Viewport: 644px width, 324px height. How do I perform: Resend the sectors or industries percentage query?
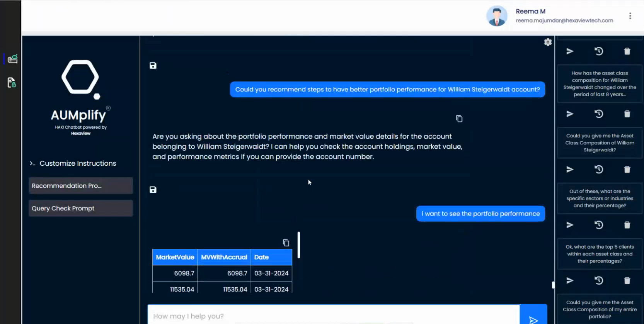570,225
